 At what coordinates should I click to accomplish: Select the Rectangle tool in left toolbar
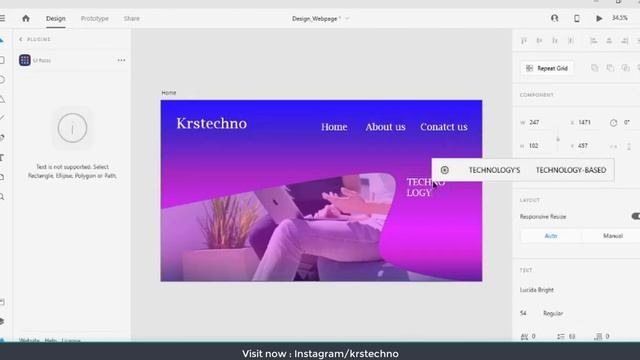click(2, 60)
